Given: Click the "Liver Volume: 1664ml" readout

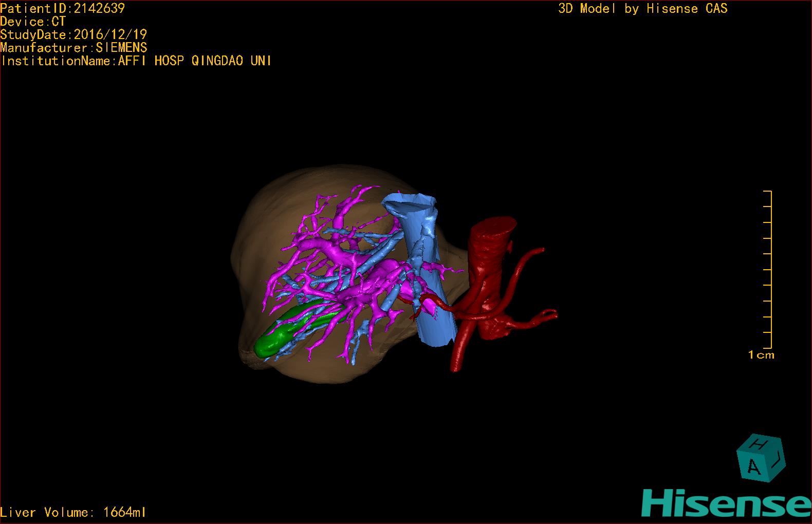Looking at the screenshot, I should coord(73,512).
